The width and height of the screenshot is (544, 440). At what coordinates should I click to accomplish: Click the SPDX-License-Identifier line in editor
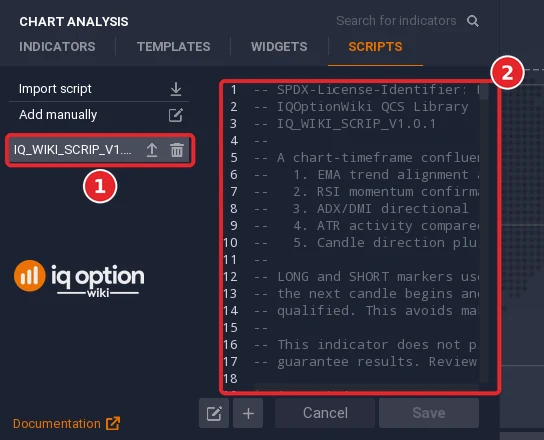pyautogui.click(x=366, y=90)
